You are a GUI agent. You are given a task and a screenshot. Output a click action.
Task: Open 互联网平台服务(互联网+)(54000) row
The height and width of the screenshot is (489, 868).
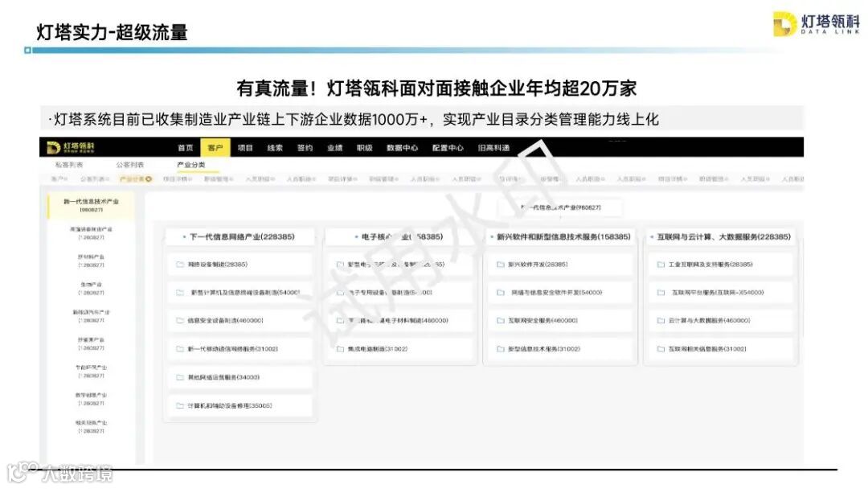coord(720,293)
